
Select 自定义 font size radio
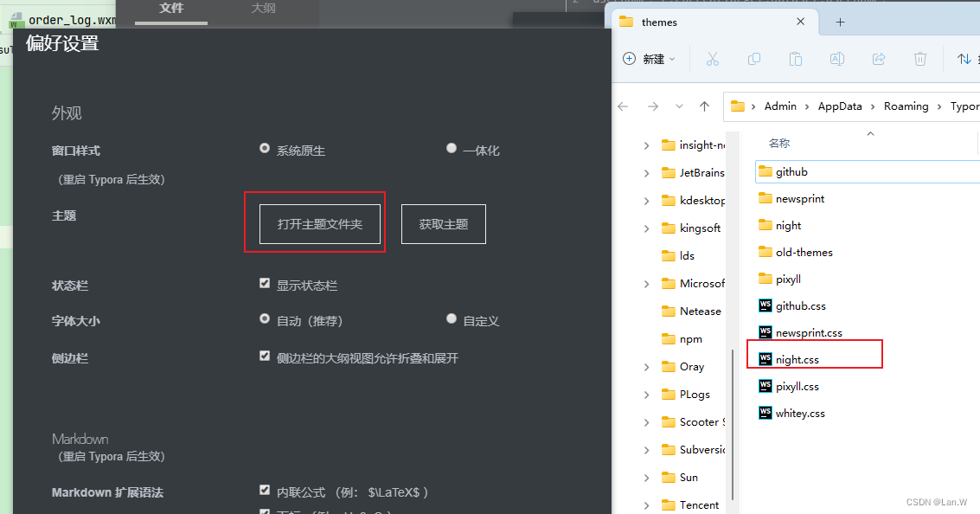pyautogui.click(x=452, y=319)
